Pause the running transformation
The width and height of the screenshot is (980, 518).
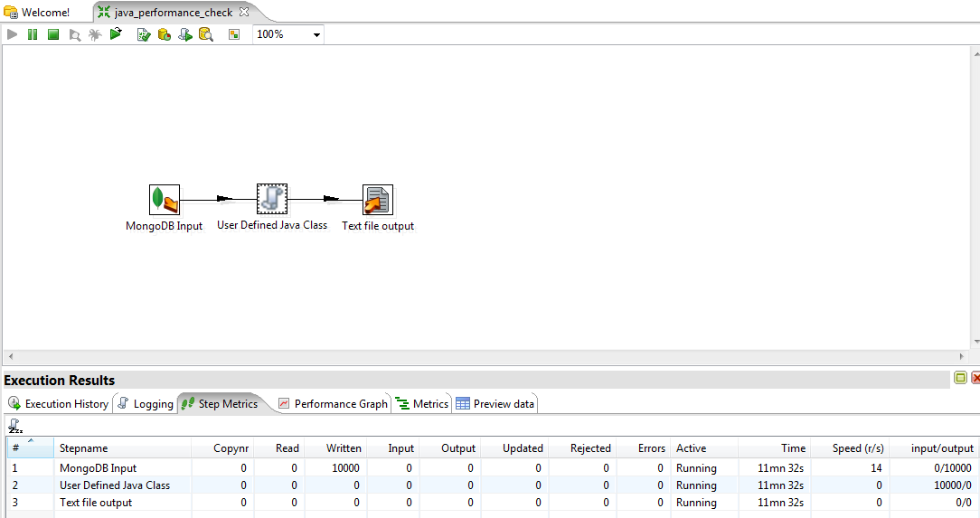[33, 34]
